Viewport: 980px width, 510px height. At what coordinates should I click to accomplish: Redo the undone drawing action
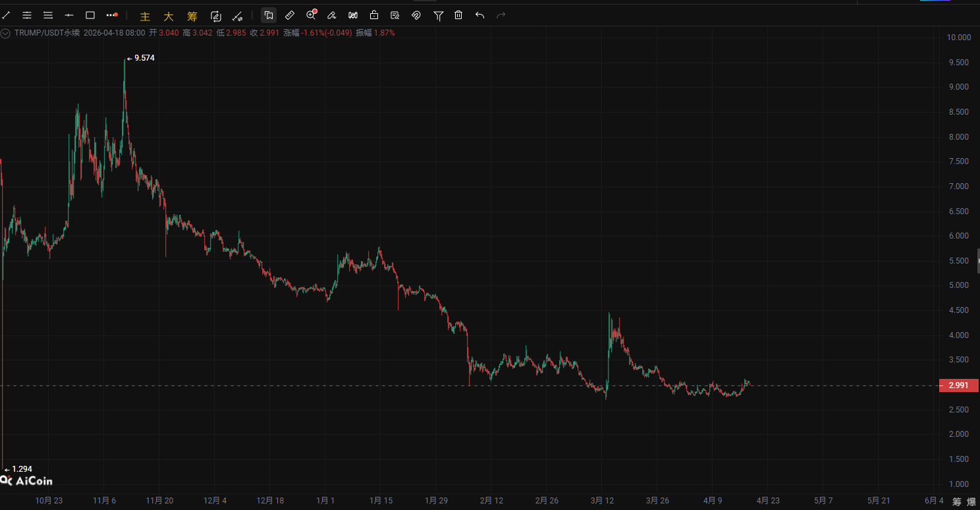pos(501,15)
